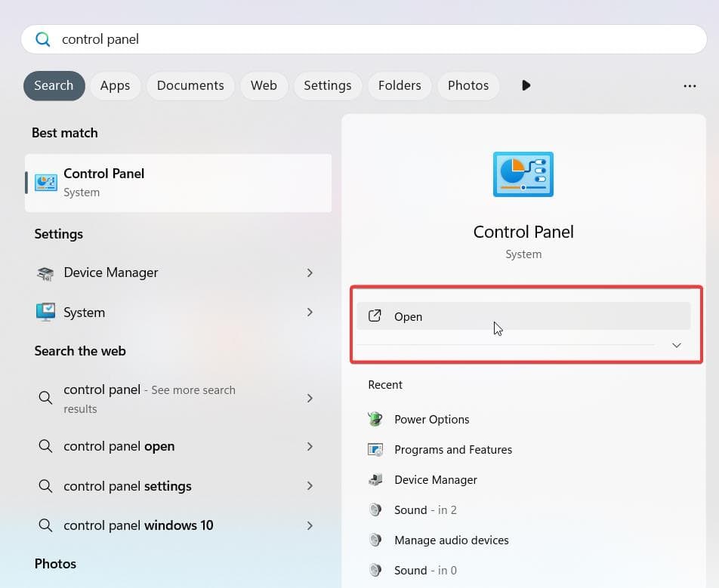Screen dimensions: 719x588
Task: Expand 'control panel windows 10' suggestion chevron
Action: click(x=310, y=525)
